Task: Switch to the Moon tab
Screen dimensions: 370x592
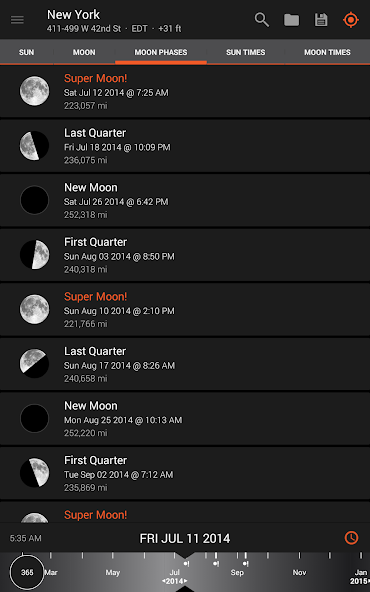Action: click(84, 52)
